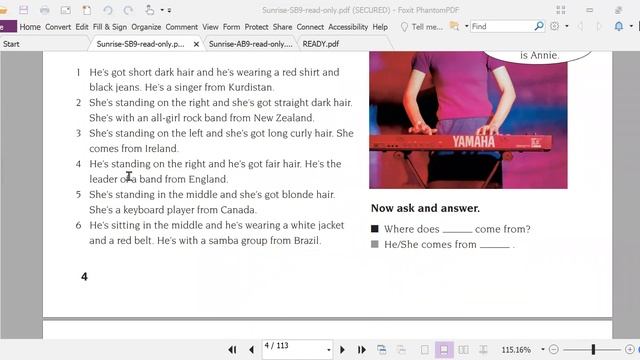Click the Tell me lightbulb box

[422, 27]
